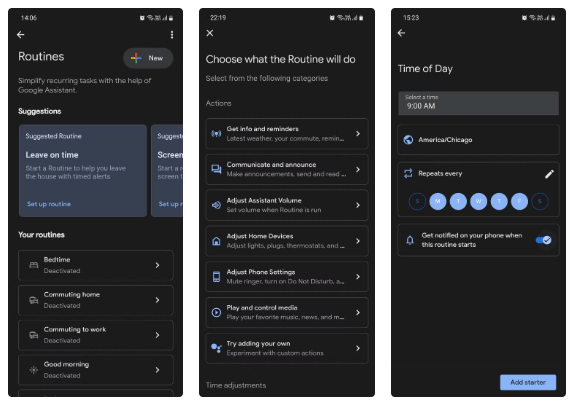This screenshot has height=404, width=572.
Task: Open the three-dot menu on Routines screen
Action: 172,35
